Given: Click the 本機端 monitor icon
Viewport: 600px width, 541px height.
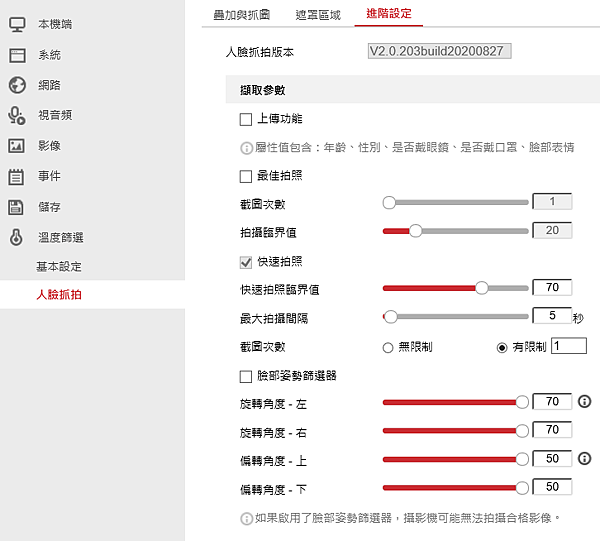Looking at the screenshot, I should click(x=17, y=24).
